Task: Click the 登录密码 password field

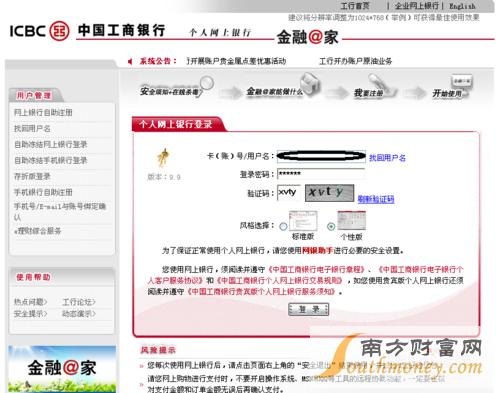Action: (x=321, y=174)
